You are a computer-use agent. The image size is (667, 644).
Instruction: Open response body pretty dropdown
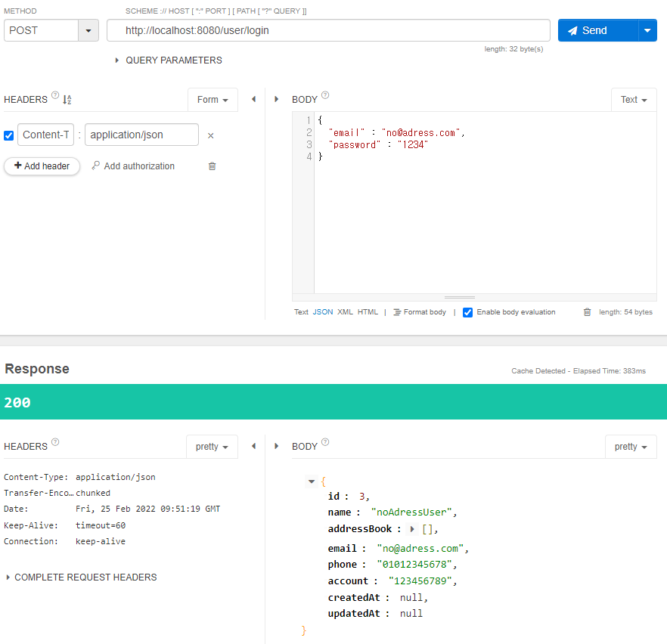[631, 447]
